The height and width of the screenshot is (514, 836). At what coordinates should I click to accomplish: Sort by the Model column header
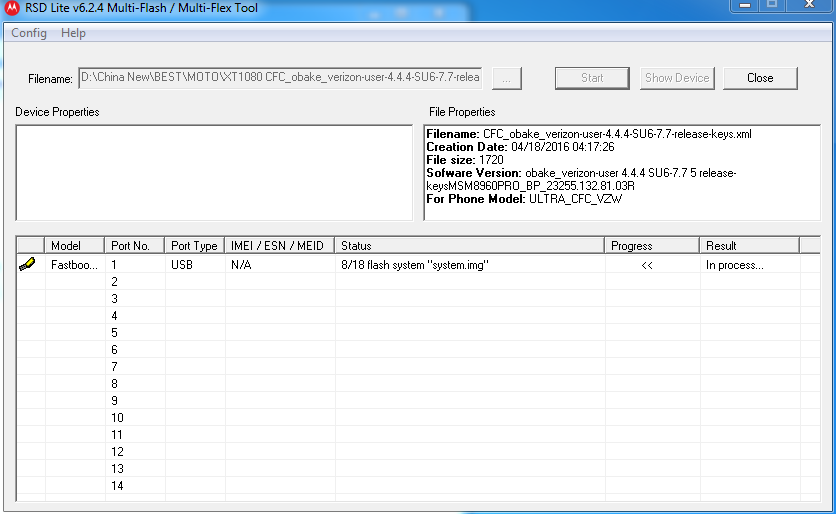pyautogui.click(x=74, y=245)
